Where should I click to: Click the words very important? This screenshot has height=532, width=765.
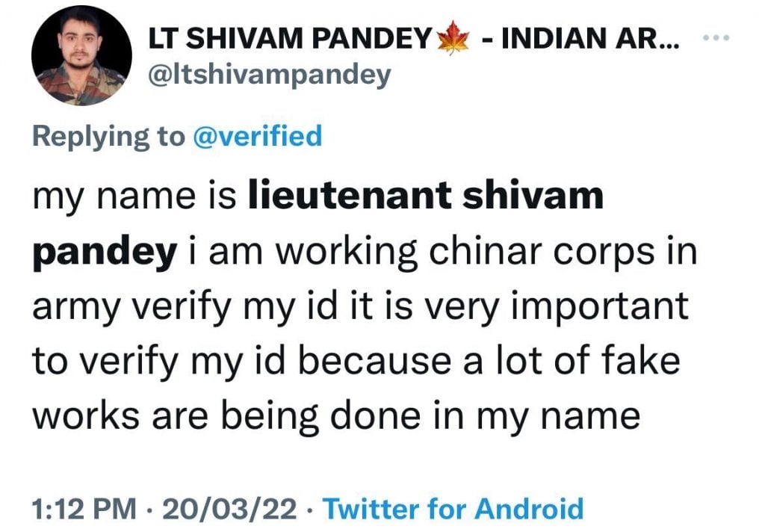pos(564,306)
